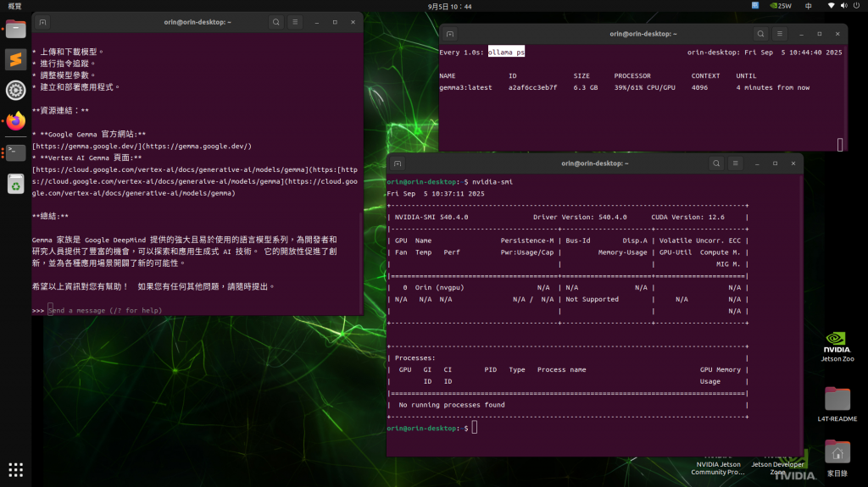
Task: Click the 25W power mode indicator
Action: click(x=781, y=6)
